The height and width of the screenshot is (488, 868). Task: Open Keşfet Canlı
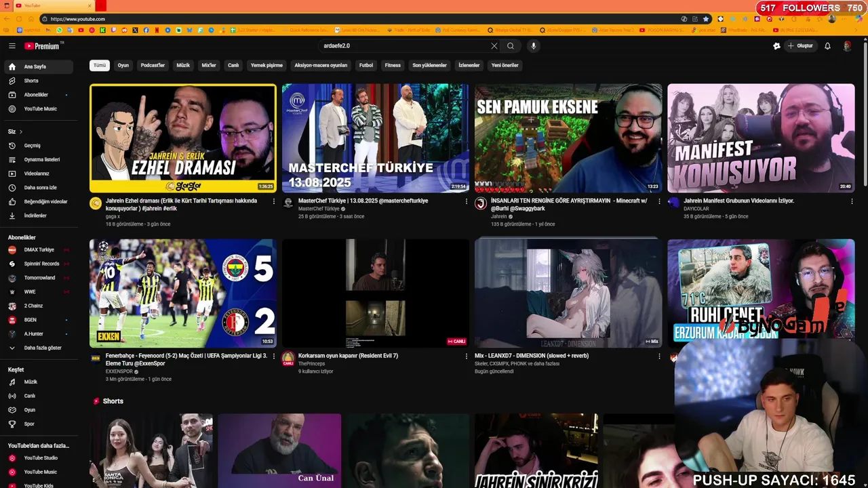pyautogui.click(x=38, y=396)
